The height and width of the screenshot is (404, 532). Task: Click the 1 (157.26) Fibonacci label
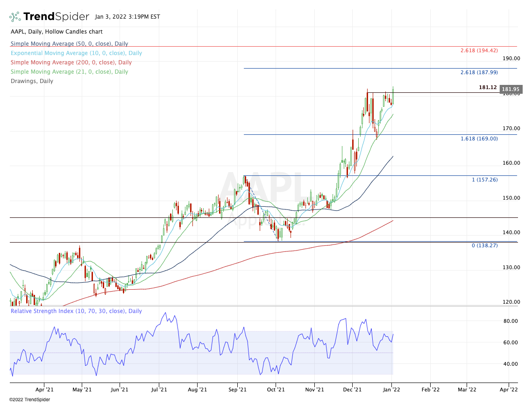point(485,180)
